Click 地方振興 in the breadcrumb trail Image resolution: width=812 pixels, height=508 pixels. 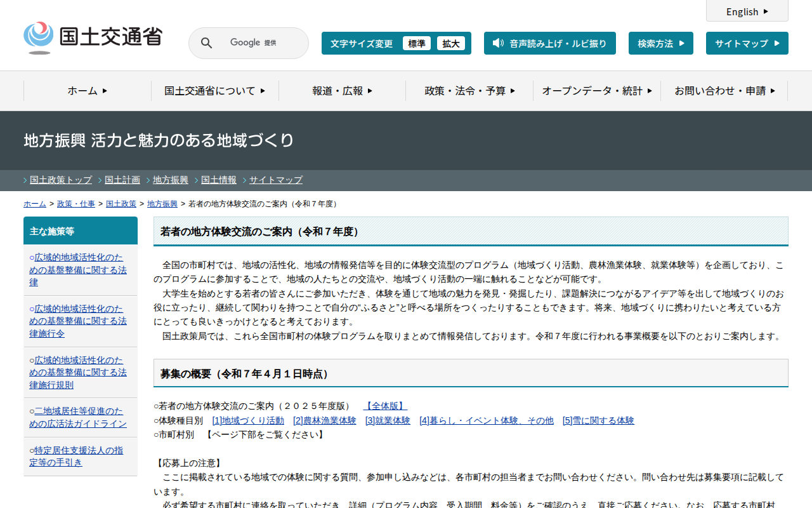pyautogui.click(x=162, y=204)
